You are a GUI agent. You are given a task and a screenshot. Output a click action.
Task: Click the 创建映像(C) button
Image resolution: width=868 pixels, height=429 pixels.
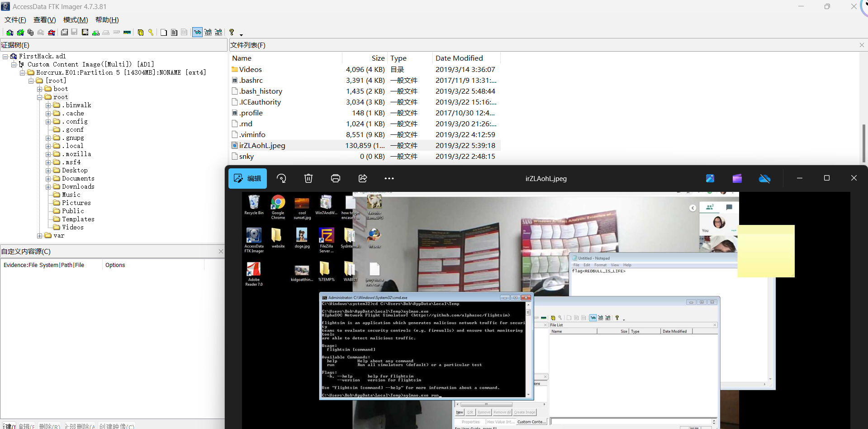[117, 426]
